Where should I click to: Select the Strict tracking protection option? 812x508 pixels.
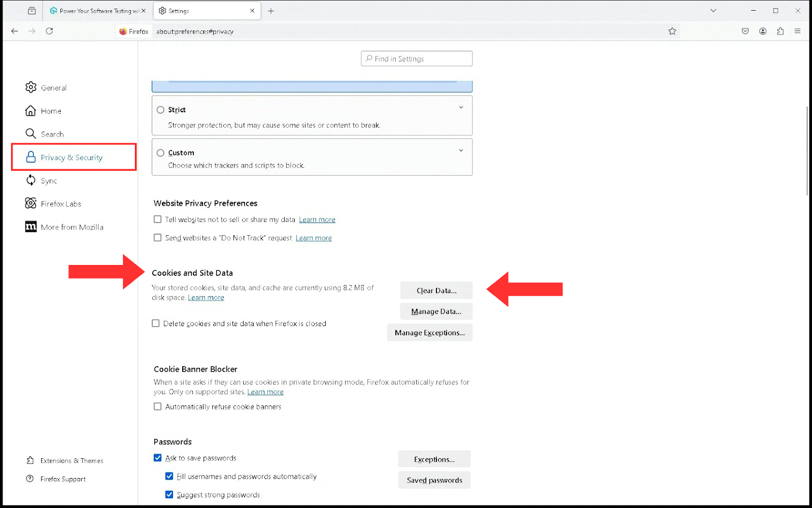pyautogui.click(x=160, y=110)
